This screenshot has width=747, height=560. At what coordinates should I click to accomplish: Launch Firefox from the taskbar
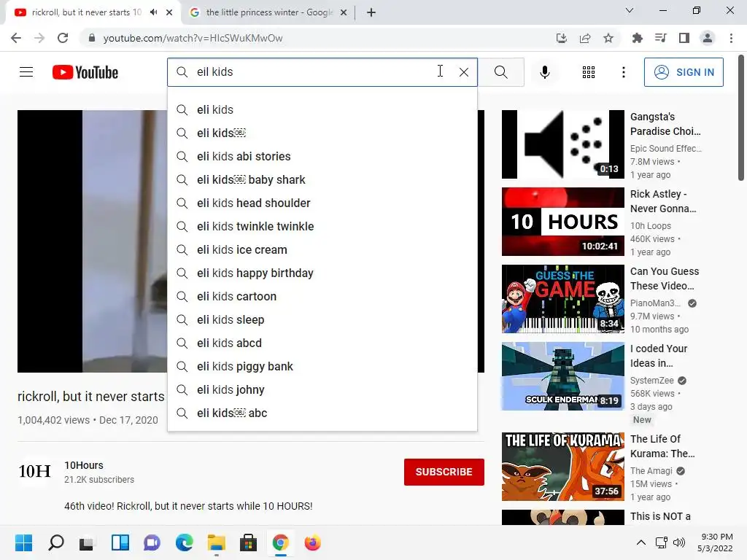point(312,542)
